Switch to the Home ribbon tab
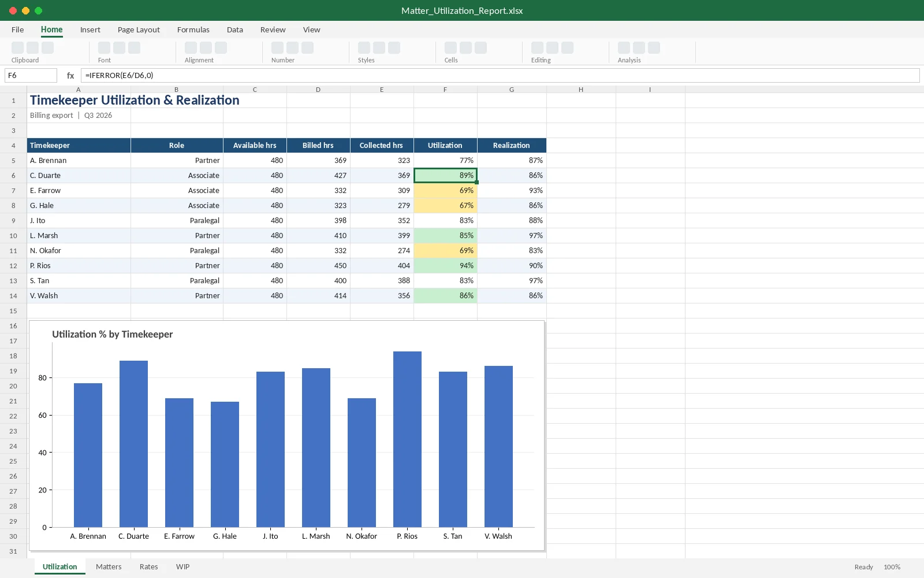 [52, 29]
